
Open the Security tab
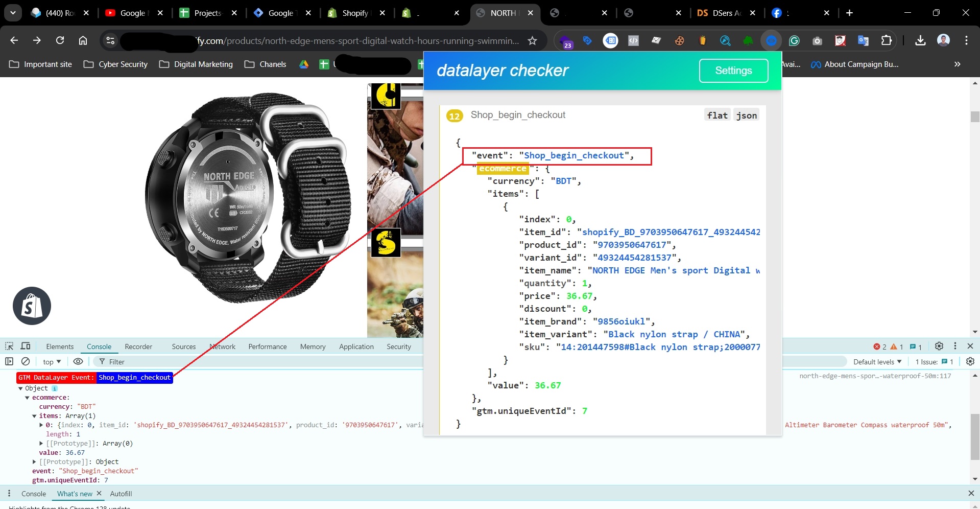point(399,346)
